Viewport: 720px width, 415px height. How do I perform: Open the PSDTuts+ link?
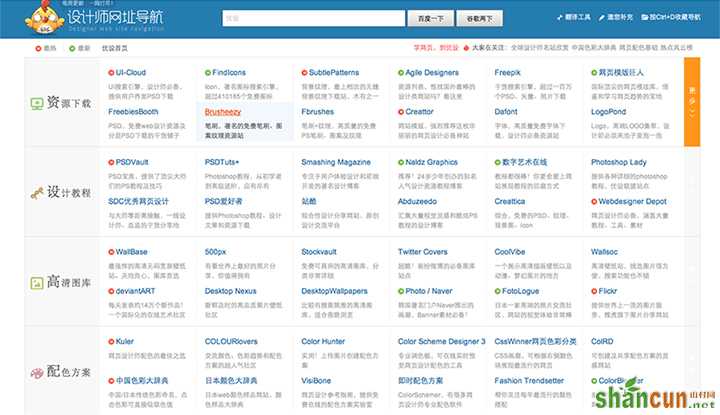[222, 162]
